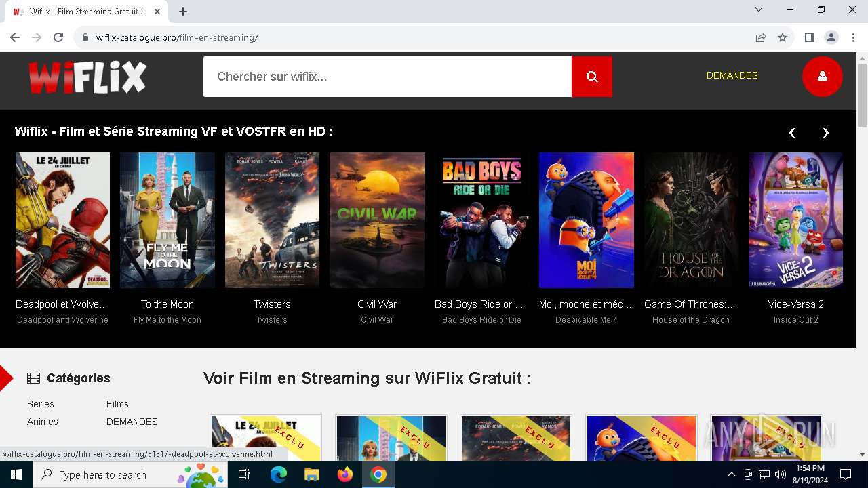
Task: Click the red search magnifier button
Action: pyautogui.click(x=591, y=77)
